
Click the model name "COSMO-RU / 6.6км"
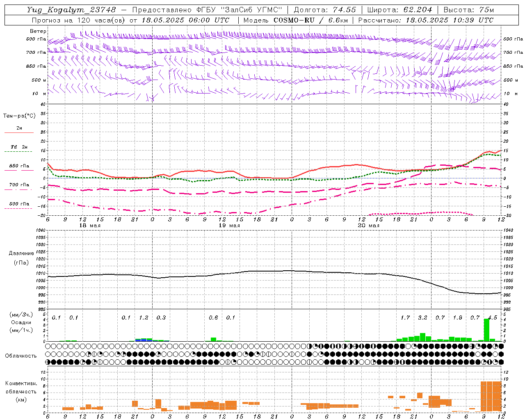pos(310,20)
